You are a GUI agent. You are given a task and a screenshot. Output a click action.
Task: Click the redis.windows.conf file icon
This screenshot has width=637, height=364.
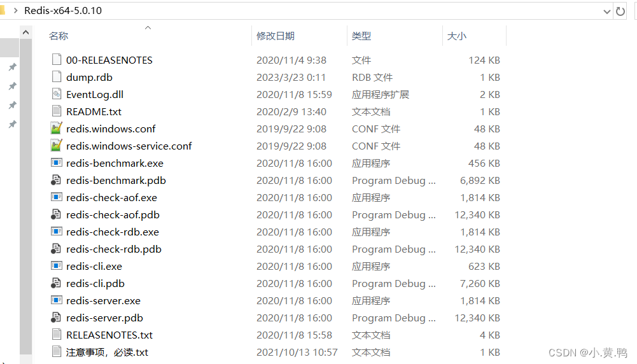point(57,129)
